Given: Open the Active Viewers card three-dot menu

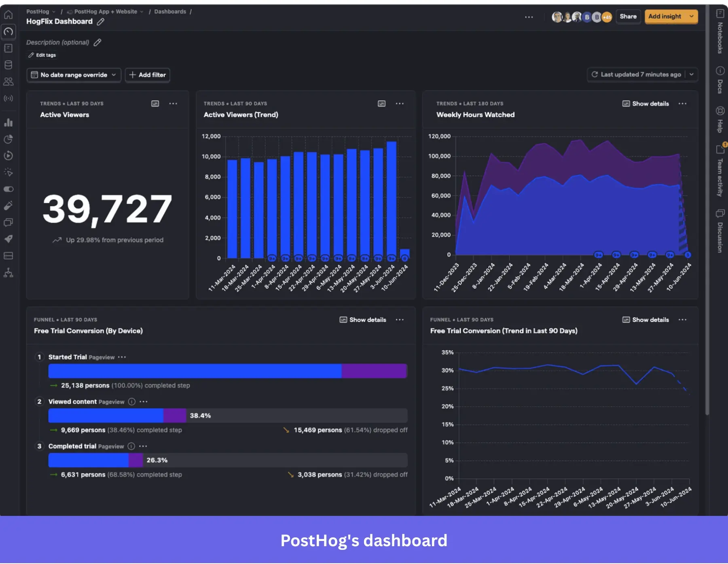Looking at the screenshot, I should [173, 104].
